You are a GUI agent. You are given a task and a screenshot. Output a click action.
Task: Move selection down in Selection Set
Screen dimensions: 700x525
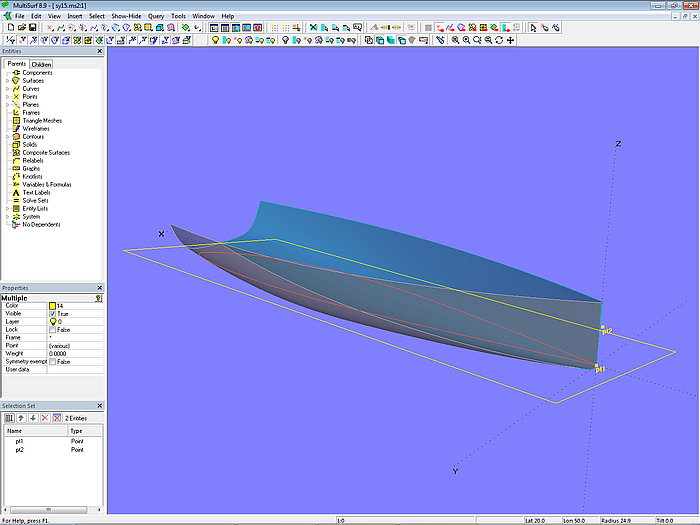pyautogui.click(x=31, y=417)
